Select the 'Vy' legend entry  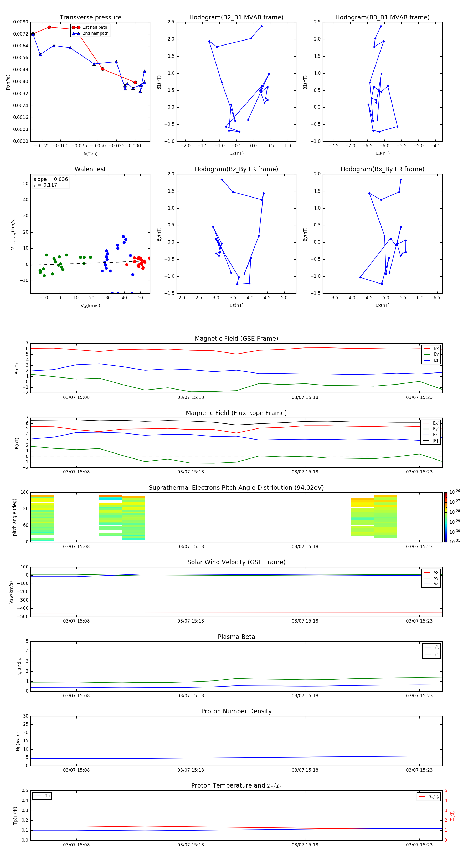point(431,578)
